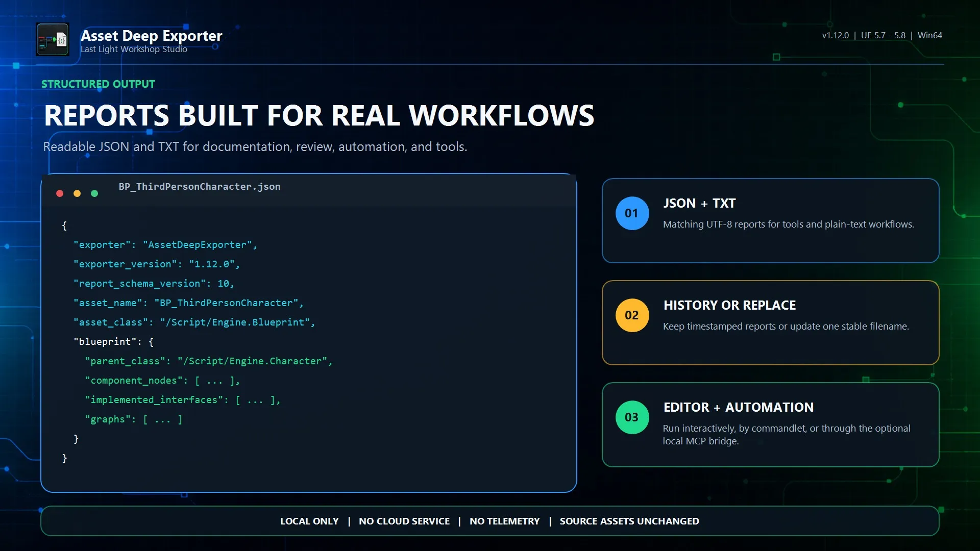Click the Asset Deep Exporter logo icon
Screen dimensions: 980x551
click(x=53, y=39)
